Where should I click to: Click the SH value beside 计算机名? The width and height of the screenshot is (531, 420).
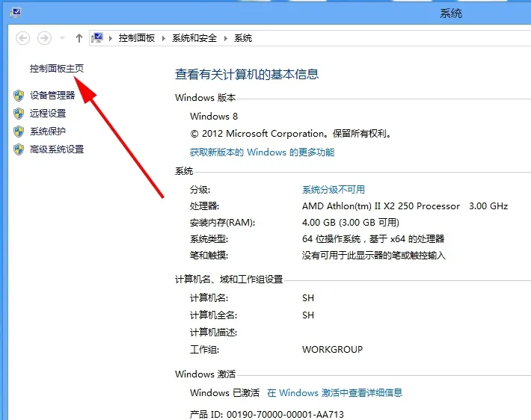308,298
